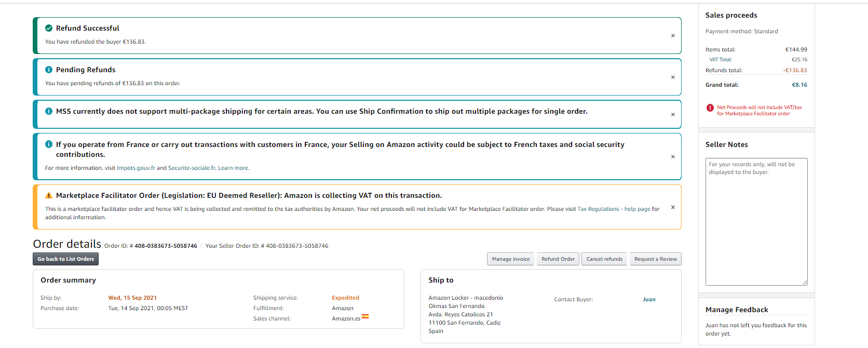Dismiss the MSS multi-package shipping notice
Image resolution: width=868 pixels, height=348 pixels.
click(673, 115)
